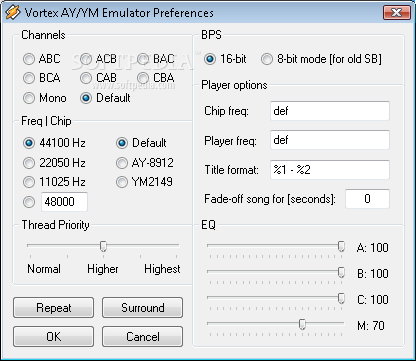This screenshot has width=416, height=361.
Task: Click the 'A: 100' EQ value label
Action: tap(372, 248)
